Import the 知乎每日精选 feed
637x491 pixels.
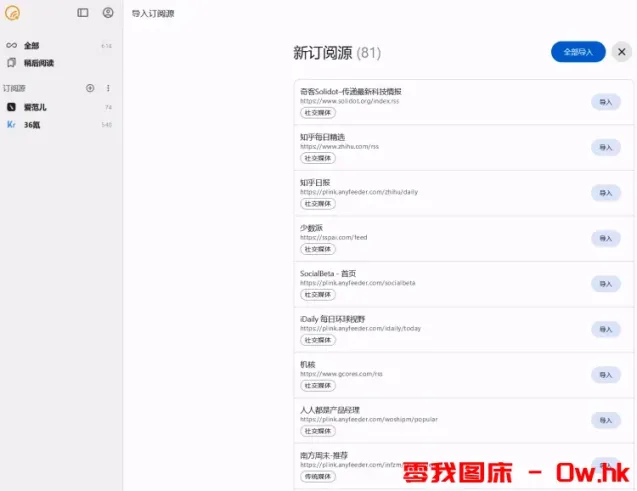605,147
